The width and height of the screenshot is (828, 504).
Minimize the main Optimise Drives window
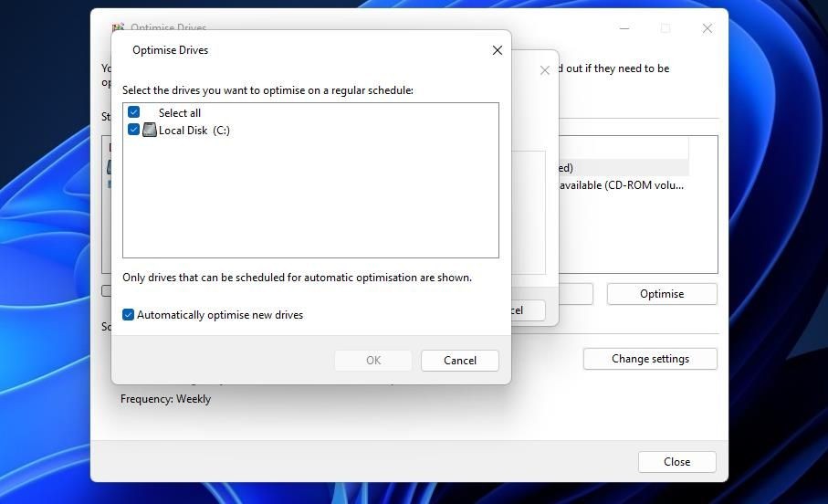pyautogui.click(x=624, y=28)
